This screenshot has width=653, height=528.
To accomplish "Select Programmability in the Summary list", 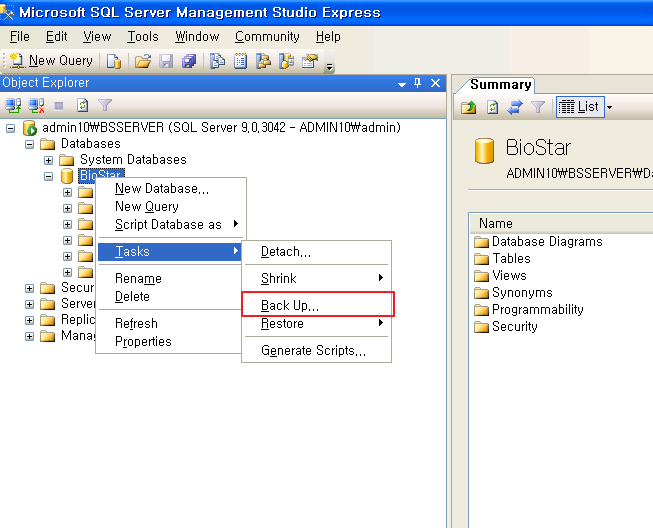I will pyautogui.click(x=529, y=310).
